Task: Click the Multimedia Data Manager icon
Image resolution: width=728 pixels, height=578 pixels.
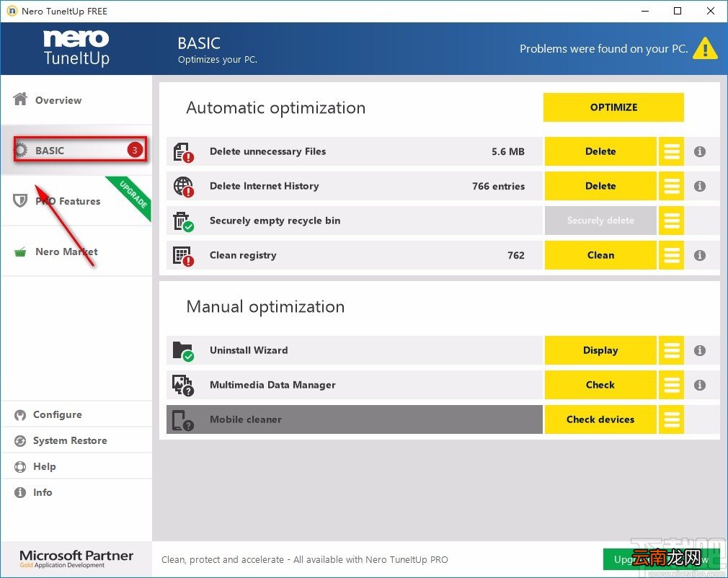Action: point(183,386)
